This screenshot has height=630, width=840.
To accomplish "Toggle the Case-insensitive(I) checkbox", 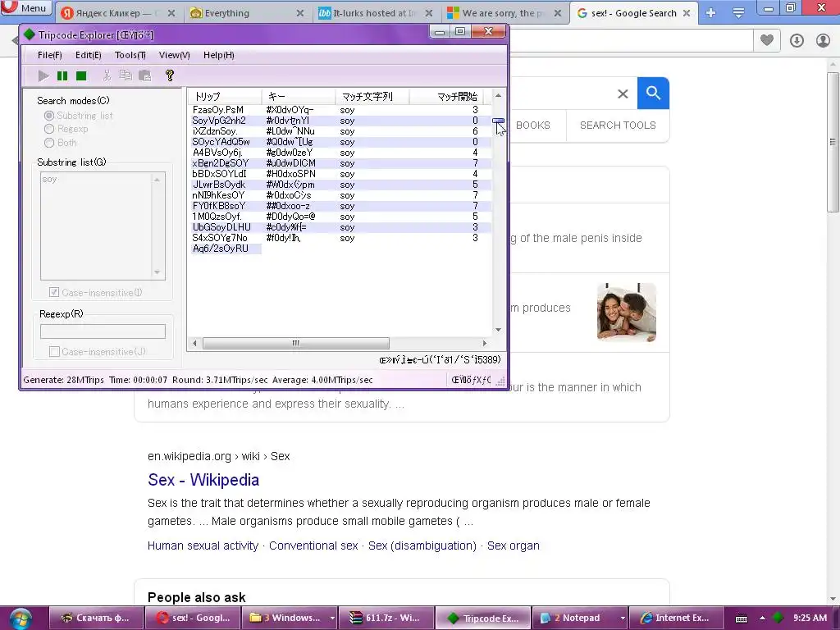I will point(54,292).
